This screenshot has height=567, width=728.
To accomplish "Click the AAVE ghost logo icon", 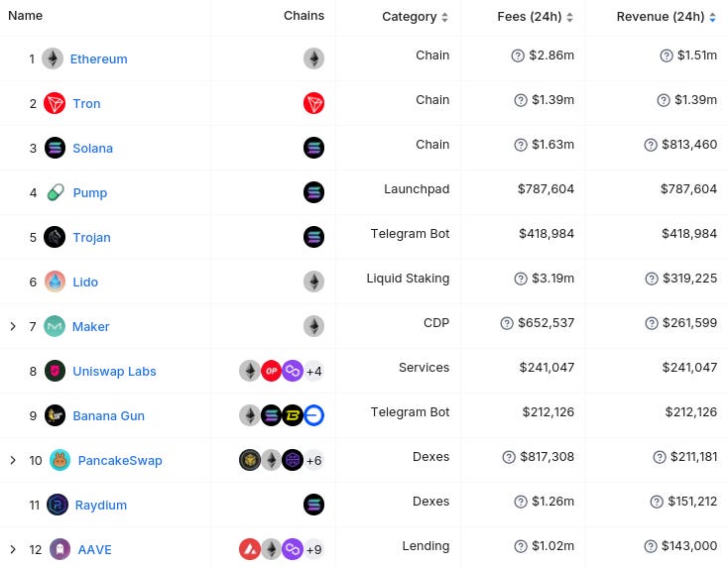I will coord(60,549).
